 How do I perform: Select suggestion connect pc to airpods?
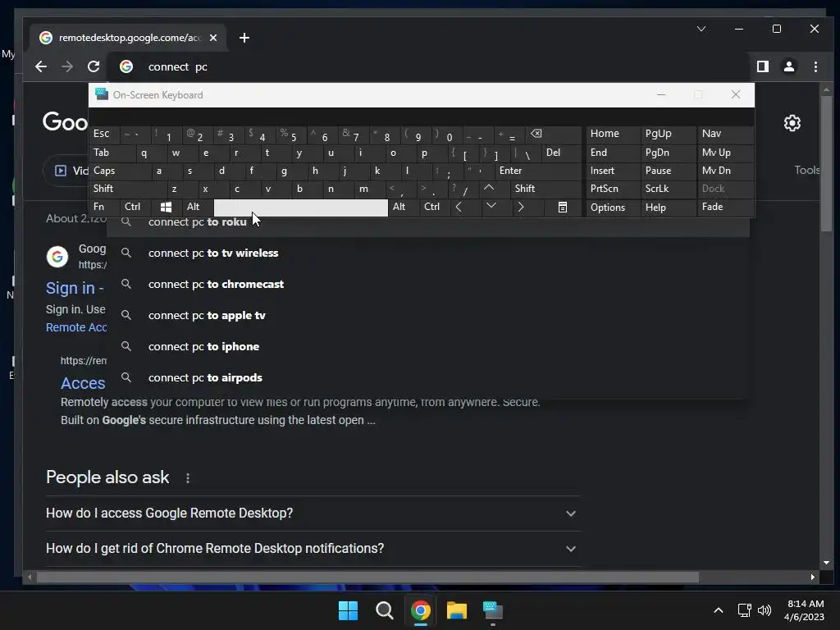428,377
